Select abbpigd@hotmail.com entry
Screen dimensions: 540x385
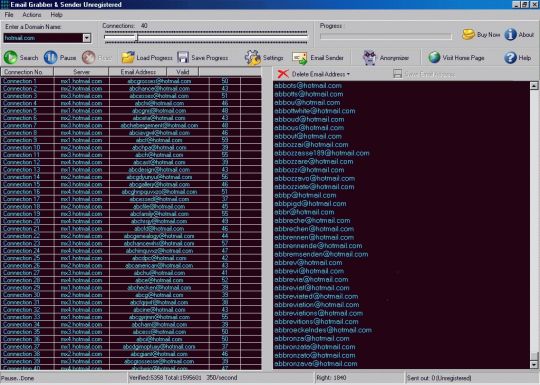tap(310, 204)
